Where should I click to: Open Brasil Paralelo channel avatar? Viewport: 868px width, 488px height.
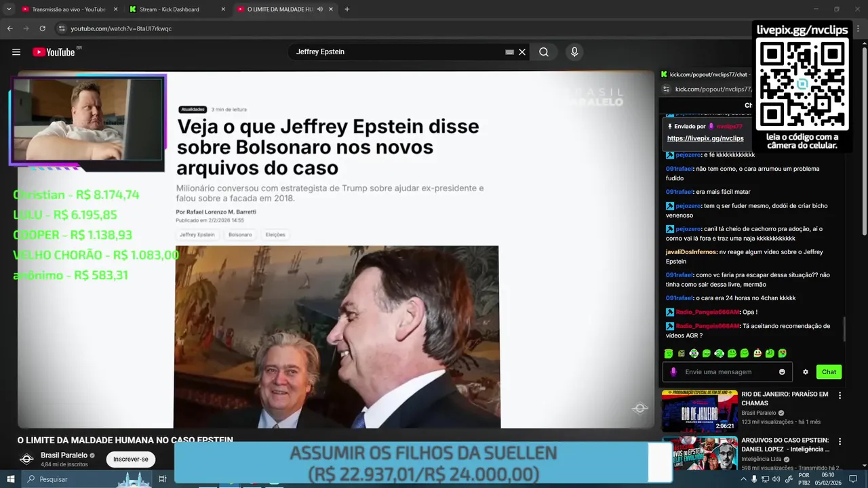click(26, 459)
